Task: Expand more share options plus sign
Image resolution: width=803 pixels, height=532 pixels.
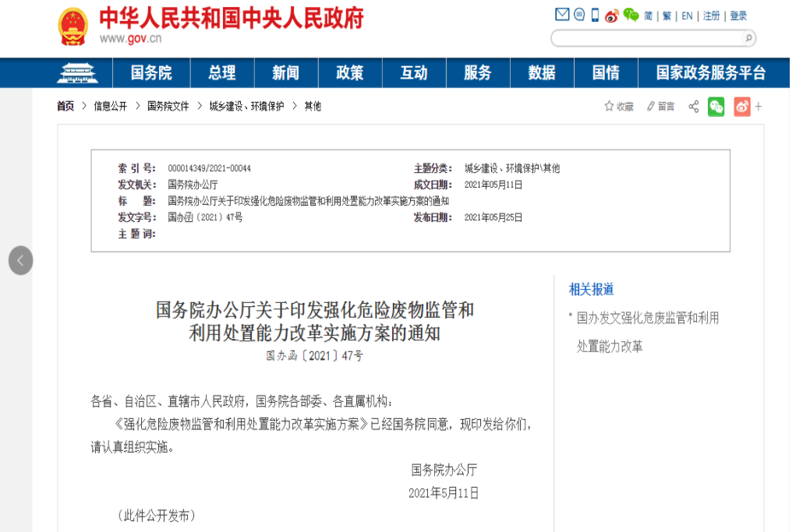Action: [759, 107]
